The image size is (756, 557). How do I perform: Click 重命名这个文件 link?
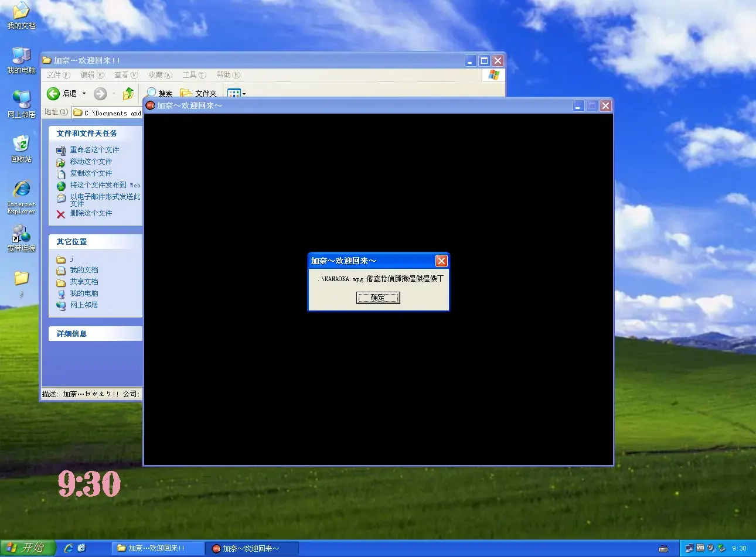94,150
